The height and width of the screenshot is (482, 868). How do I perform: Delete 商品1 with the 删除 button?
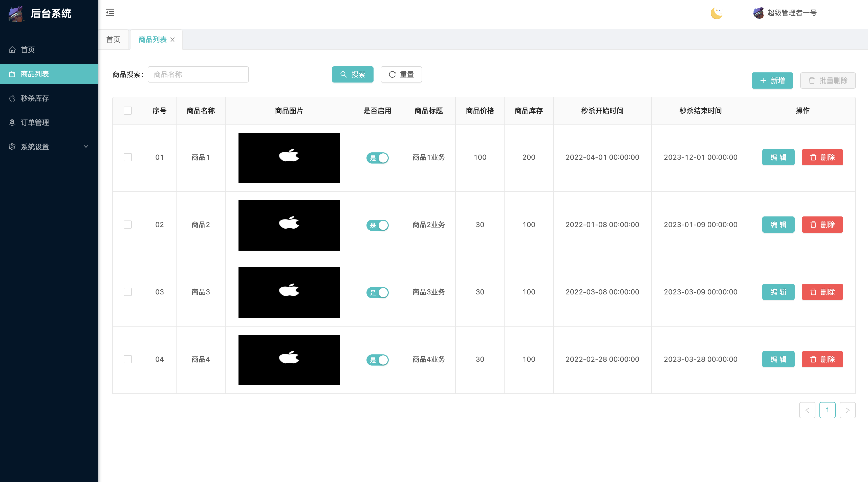pyautogui.click(x=822, y=157)
